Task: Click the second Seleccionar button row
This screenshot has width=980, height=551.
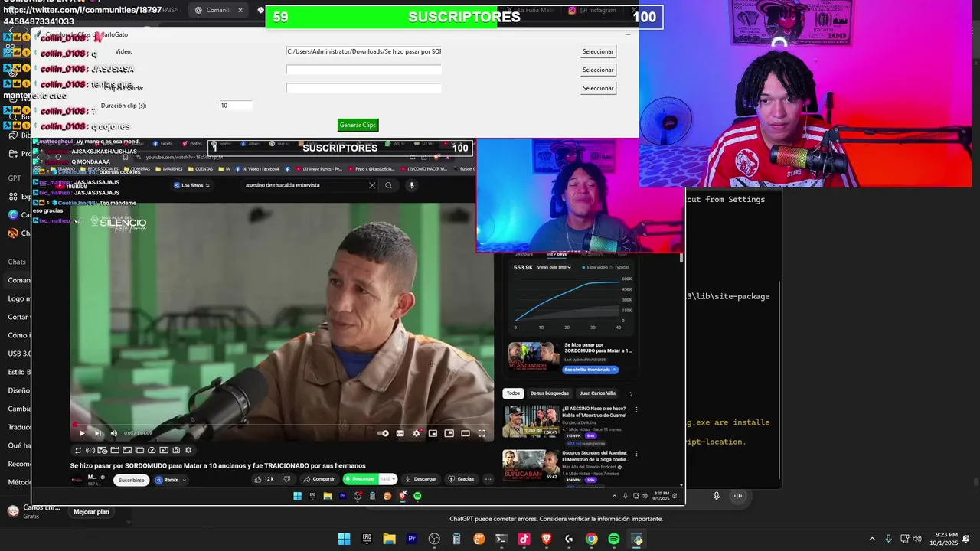Action: point(598,70)
